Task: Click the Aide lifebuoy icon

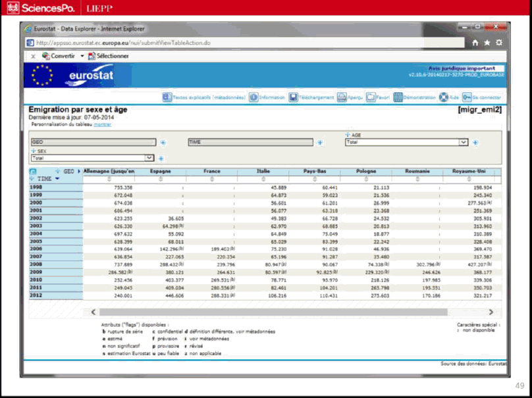Action: click(x=444, y=97)
